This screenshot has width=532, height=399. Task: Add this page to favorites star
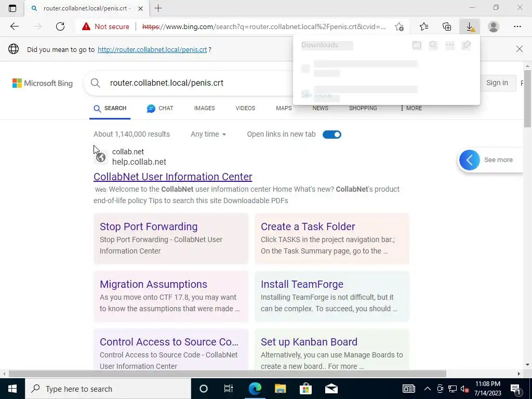(x=400, y=26)
